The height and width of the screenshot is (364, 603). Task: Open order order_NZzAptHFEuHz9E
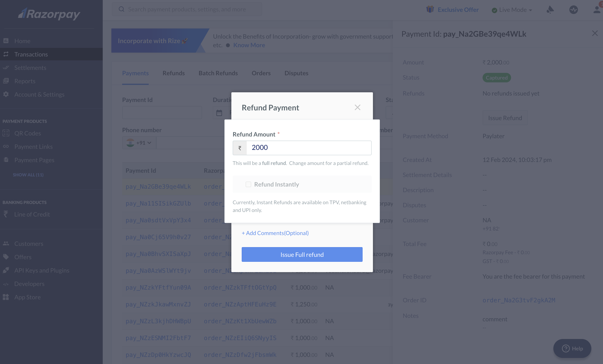[x=240, y=304]
